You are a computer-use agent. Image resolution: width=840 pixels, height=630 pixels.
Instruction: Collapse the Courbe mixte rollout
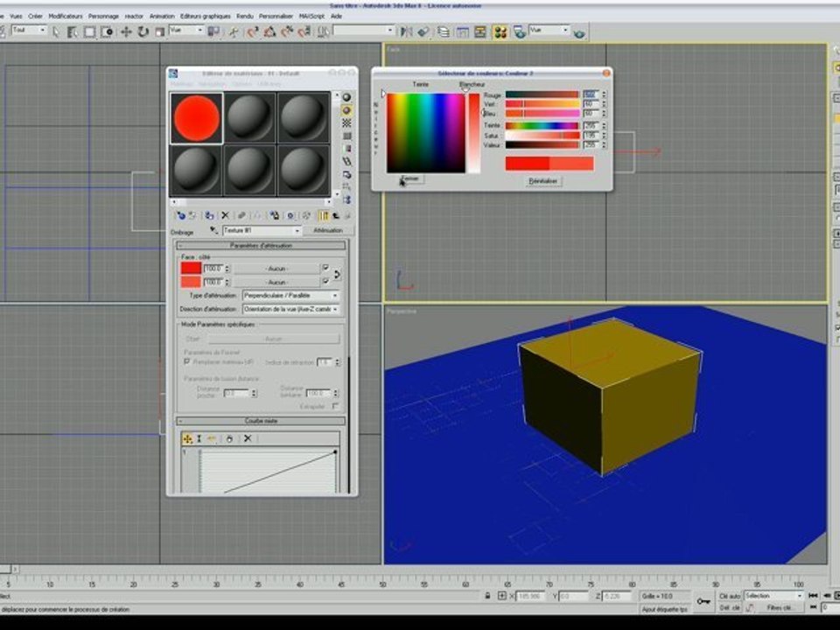(x=261, y=421)
